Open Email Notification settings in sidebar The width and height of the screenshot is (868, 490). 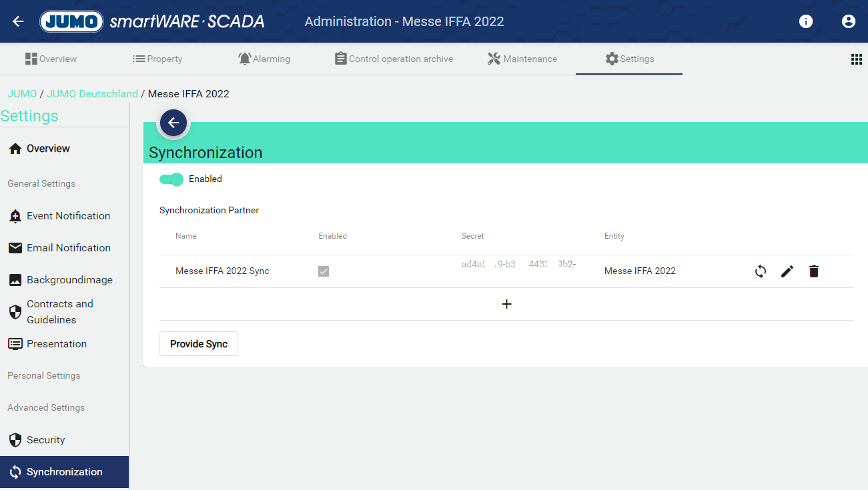click(x=68, y=247)
